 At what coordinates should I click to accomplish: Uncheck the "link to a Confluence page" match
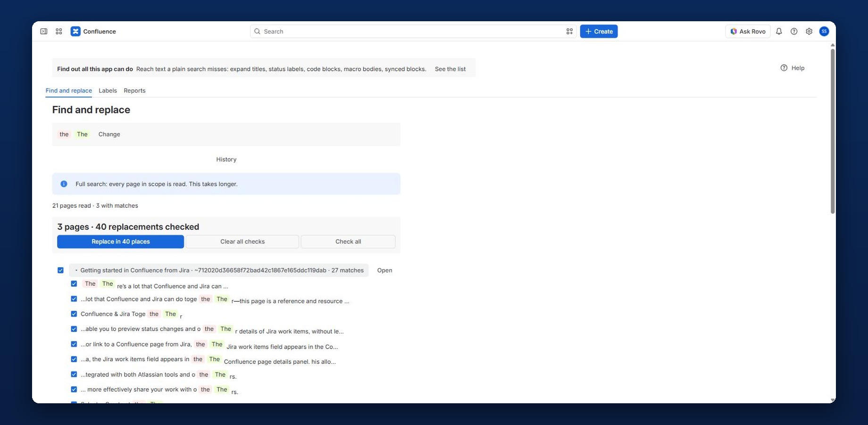pyautogui.click(x=74, y=344)
